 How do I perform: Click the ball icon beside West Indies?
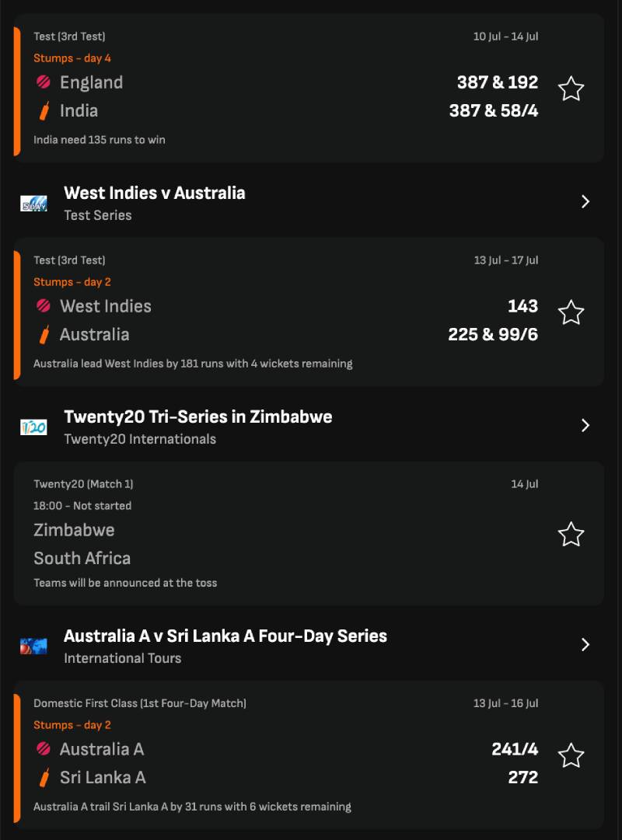(x=44, y=306)
